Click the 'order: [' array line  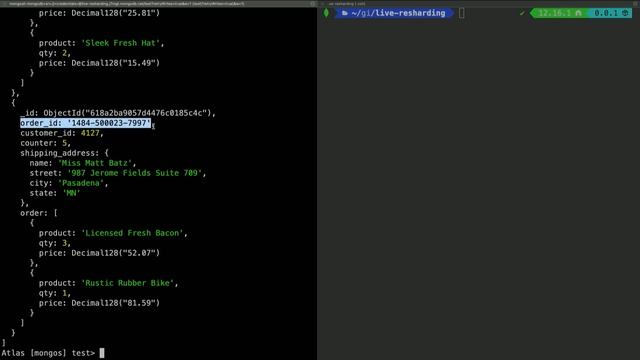click(39, 213)
